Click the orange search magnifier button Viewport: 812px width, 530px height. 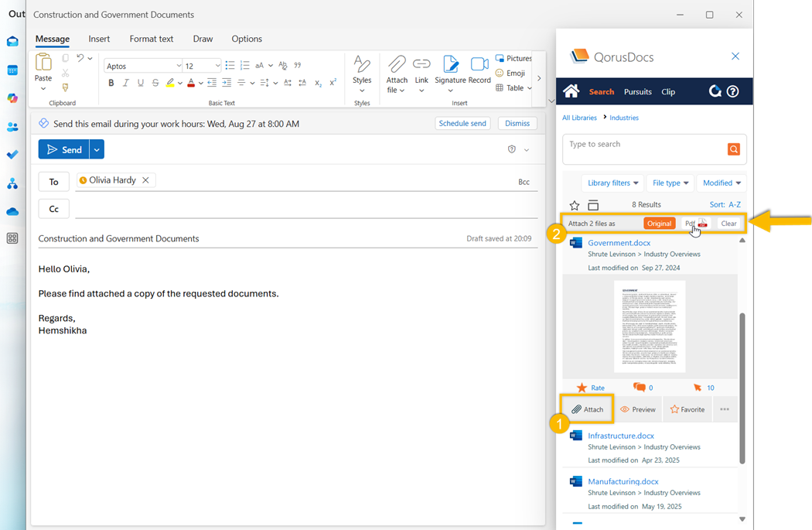pos(733,149)
